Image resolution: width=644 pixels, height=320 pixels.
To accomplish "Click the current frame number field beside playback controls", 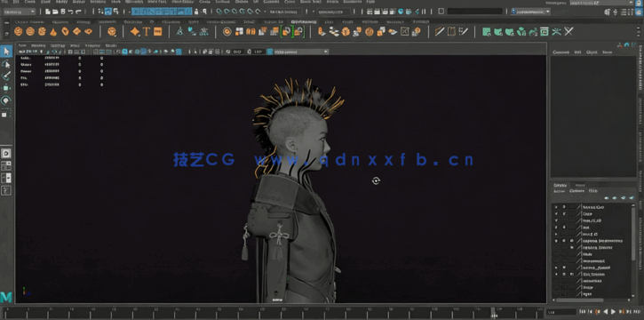I will (x=562, y=312).
